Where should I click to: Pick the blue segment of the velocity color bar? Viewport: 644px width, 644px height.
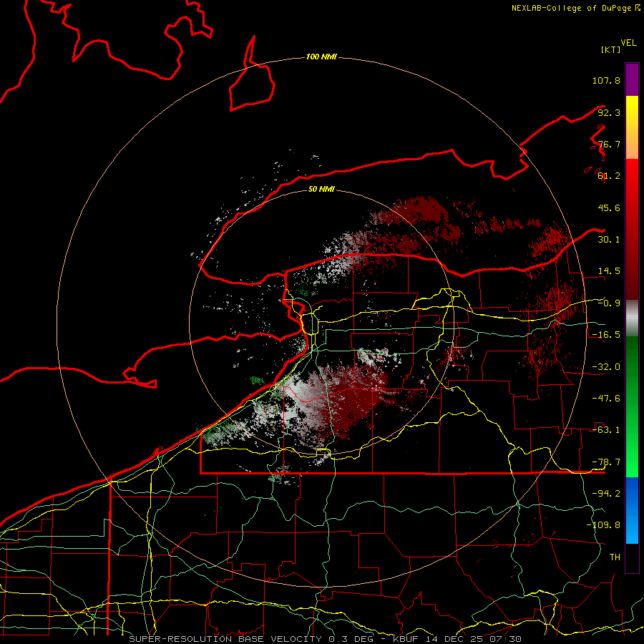[632, 510]
